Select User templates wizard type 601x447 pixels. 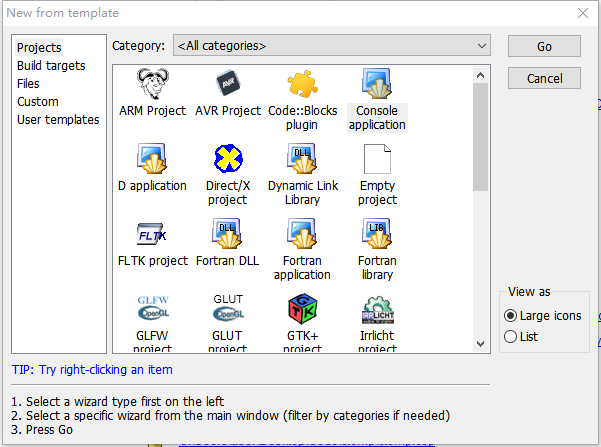pyautogui.click(x=58, y=120)
